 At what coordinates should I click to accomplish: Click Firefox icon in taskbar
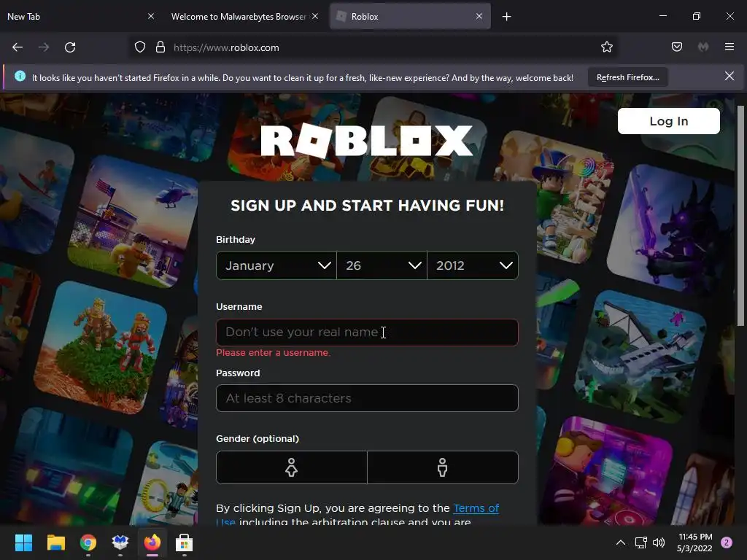(152, 542)
